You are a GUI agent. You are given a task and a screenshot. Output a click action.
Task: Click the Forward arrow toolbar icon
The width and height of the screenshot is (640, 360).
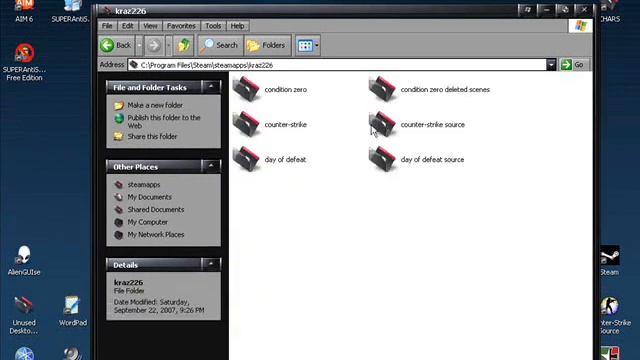pyautogui.click(x=154, y=45)
